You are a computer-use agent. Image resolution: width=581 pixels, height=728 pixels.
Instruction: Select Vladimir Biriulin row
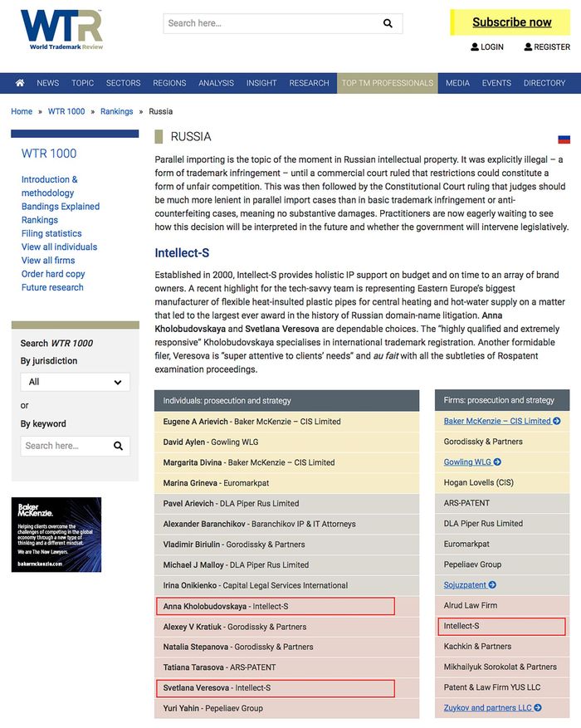(x=287, y=545)
